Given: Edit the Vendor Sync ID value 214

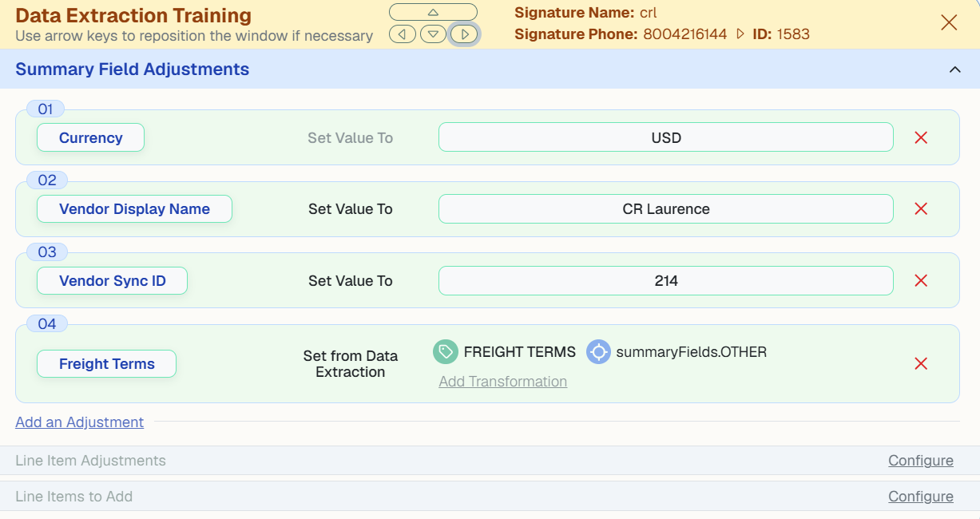Looking at the screenshot, I should pos(666,281).
